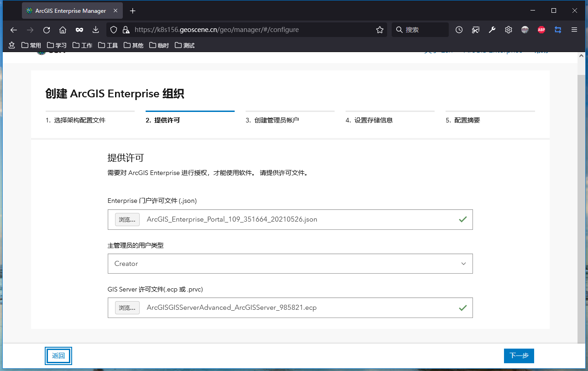Click the import bookmarks icon in bookmarks bar
This screenshot has width=588, height=371.
12,45
